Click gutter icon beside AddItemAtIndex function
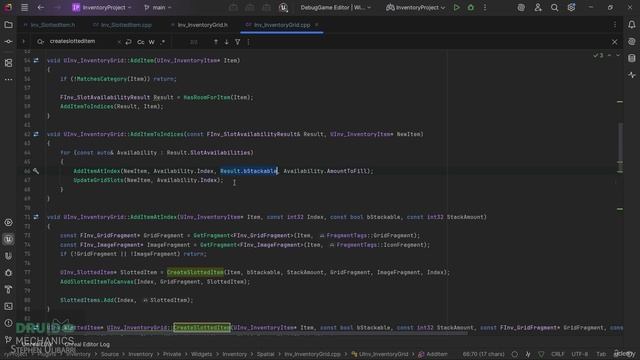The height and width of the screenshot is (360, 640). click(36, 217)
